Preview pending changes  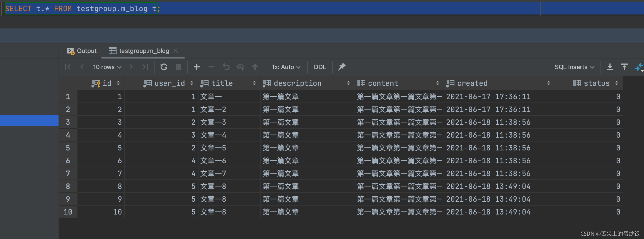click(240, 67)
